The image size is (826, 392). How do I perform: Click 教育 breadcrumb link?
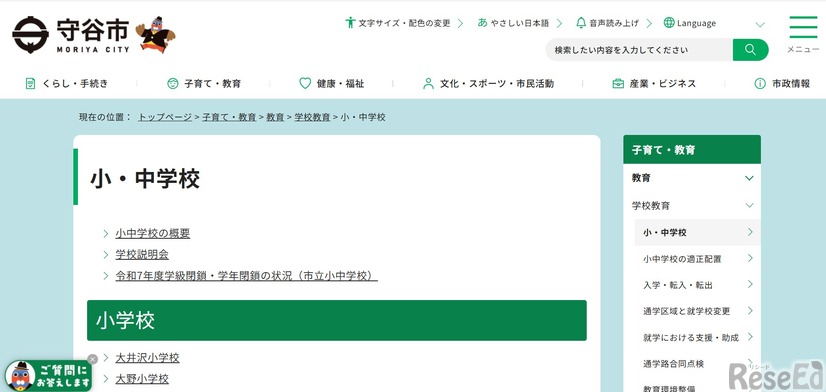click(275, 117)
